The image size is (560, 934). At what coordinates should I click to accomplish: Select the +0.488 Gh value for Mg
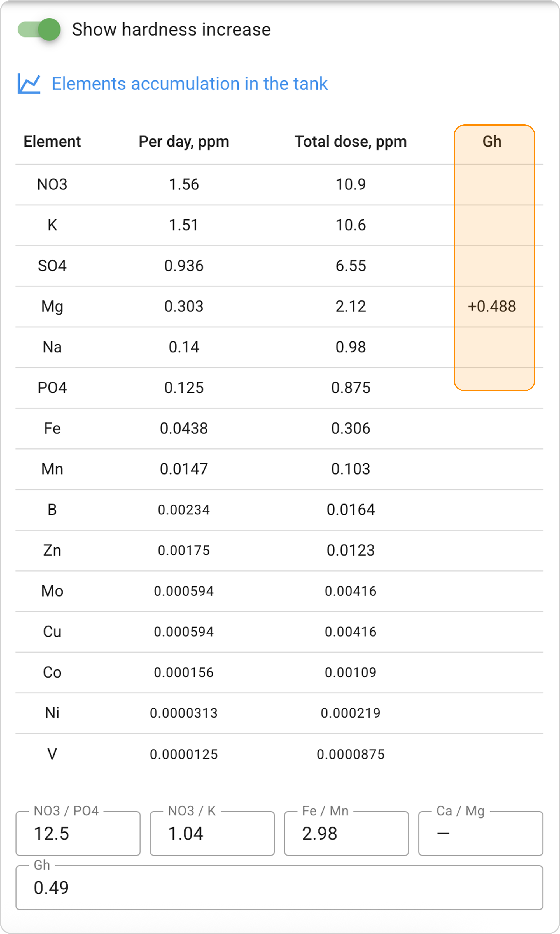(492, 306)
